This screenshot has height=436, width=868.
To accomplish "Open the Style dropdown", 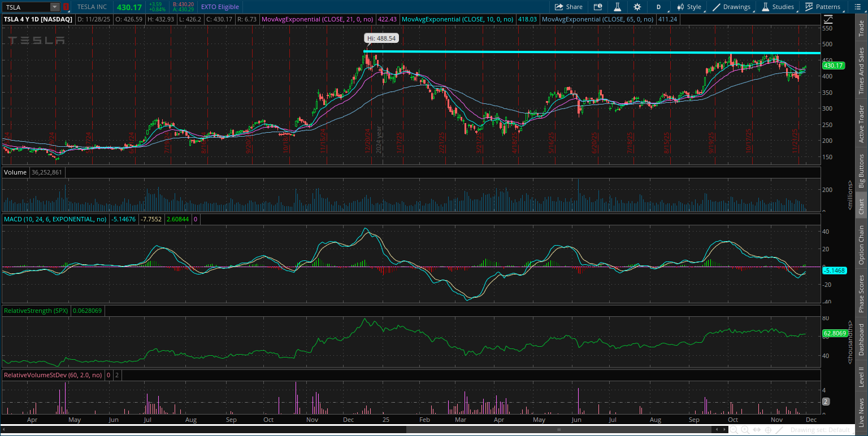I will point(689,7).
